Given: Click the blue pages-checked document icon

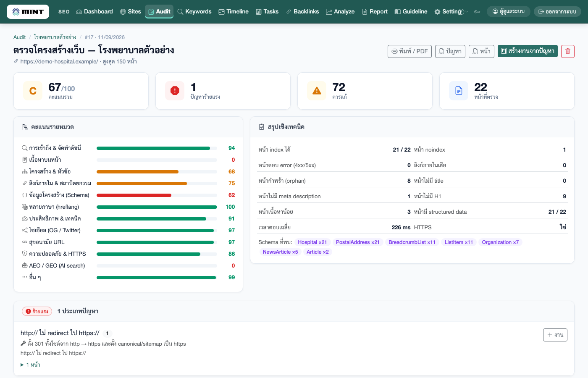Looking at the screenshot, I should click(459, 91).
